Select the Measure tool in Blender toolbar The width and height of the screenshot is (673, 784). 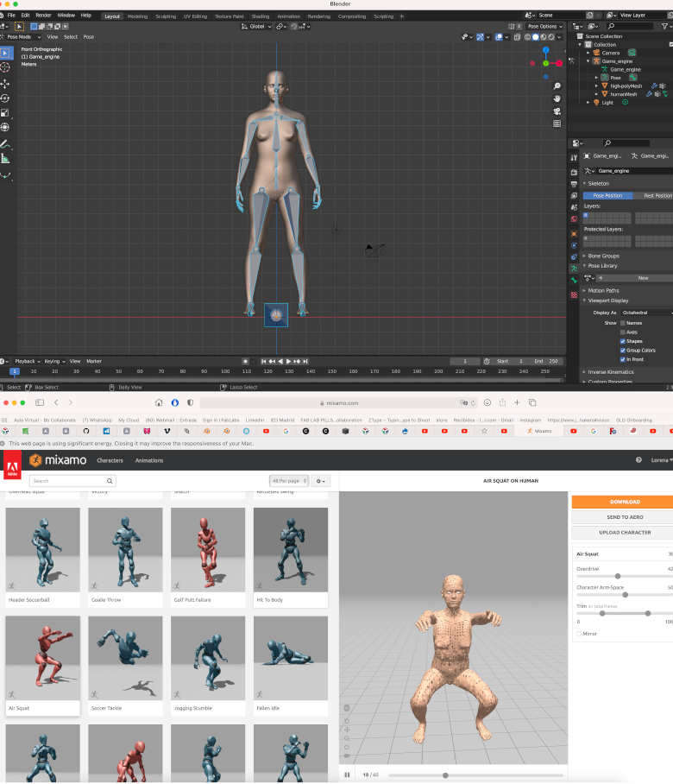point(5,159)
